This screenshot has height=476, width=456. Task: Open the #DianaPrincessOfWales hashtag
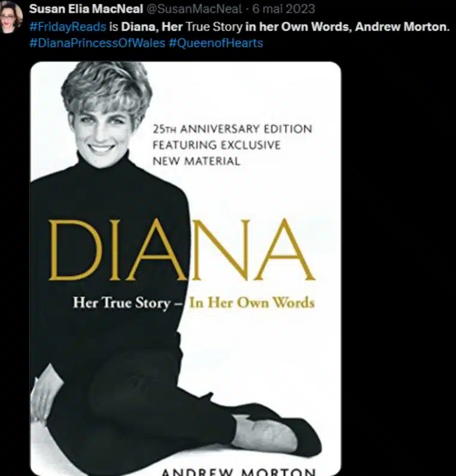click(x=97, y=43)
